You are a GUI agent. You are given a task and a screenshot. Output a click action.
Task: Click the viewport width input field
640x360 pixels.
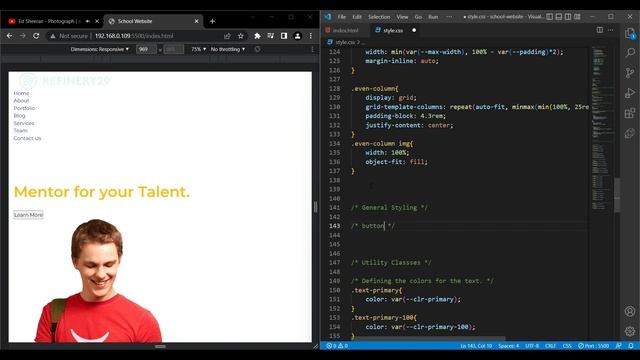(x=146, y=49)
